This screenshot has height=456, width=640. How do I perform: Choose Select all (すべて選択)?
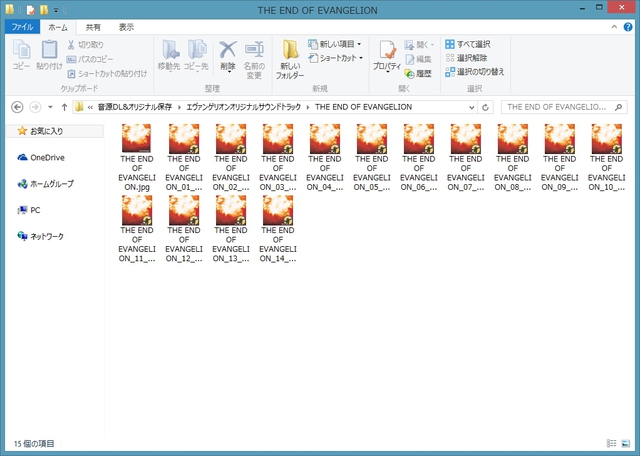468,45
